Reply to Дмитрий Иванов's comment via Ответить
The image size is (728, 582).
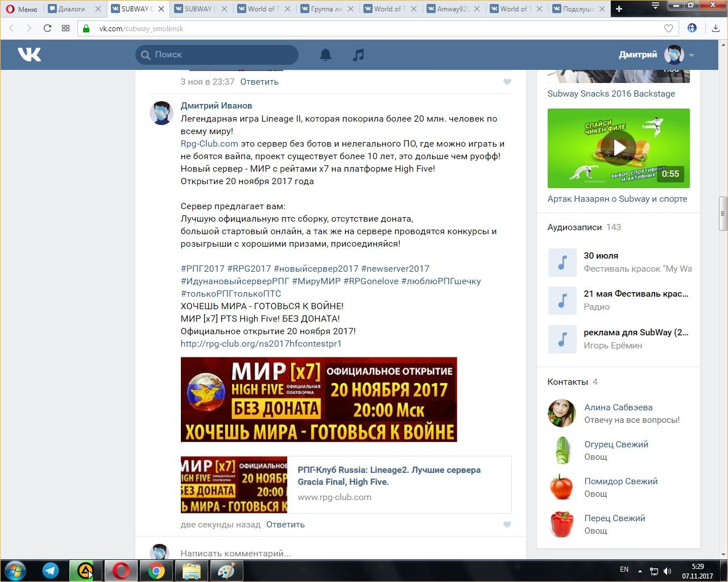286,525
